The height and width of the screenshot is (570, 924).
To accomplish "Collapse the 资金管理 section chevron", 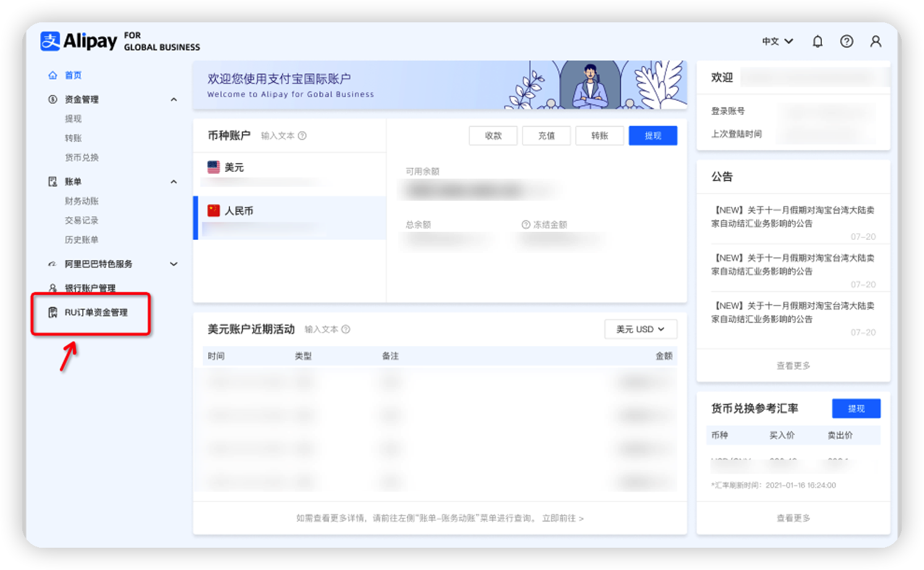I will [x=174, y=100].
